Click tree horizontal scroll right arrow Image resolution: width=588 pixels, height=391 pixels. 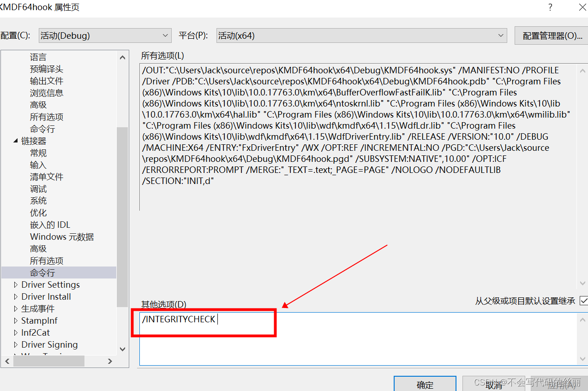point(110,361)
